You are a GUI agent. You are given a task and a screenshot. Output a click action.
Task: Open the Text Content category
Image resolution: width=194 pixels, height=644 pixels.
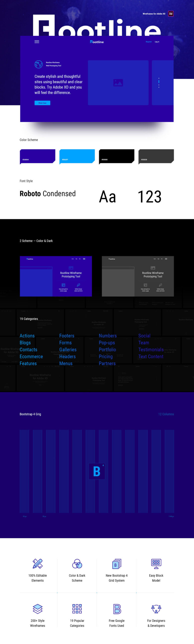click(151, 356)
